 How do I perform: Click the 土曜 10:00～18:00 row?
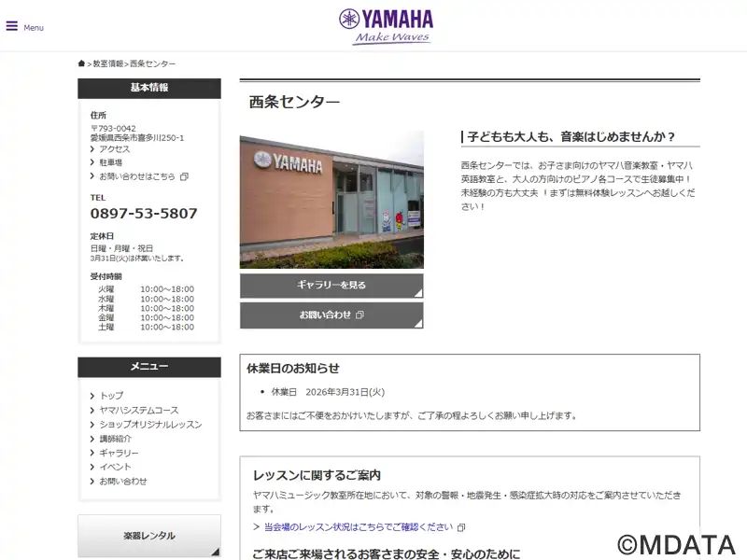146,328
